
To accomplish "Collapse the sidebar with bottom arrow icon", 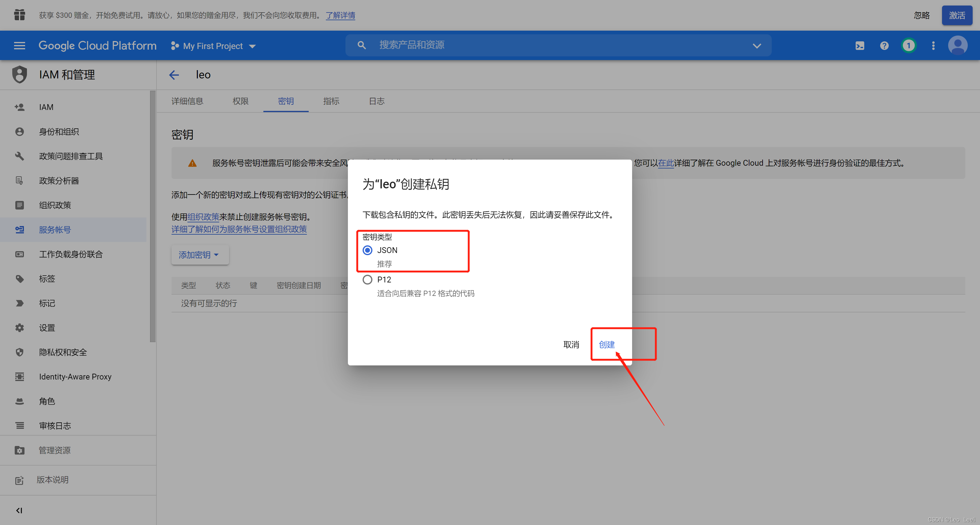I will (x=19, y=510).
